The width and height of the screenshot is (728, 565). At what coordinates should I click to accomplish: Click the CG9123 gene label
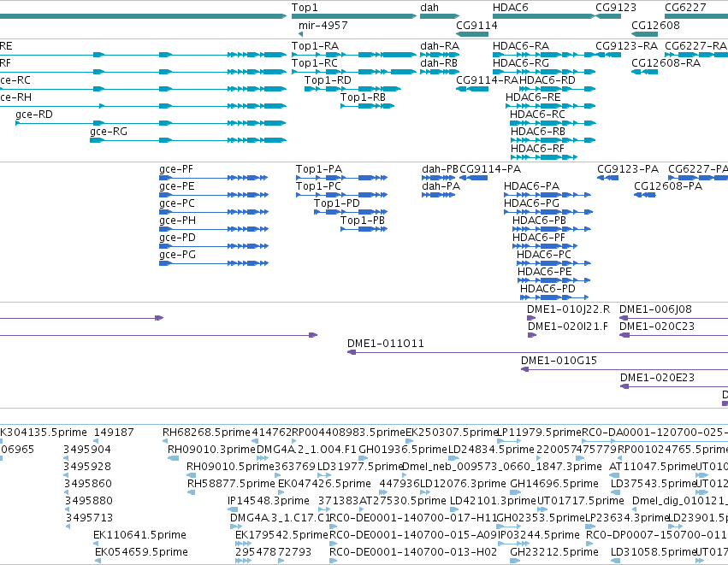616,8
